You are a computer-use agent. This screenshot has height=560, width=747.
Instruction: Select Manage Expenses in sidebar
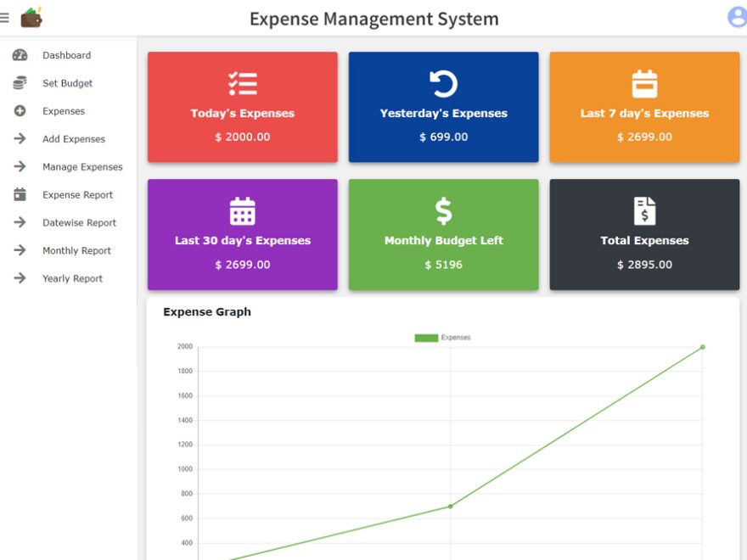click(82, 167)
